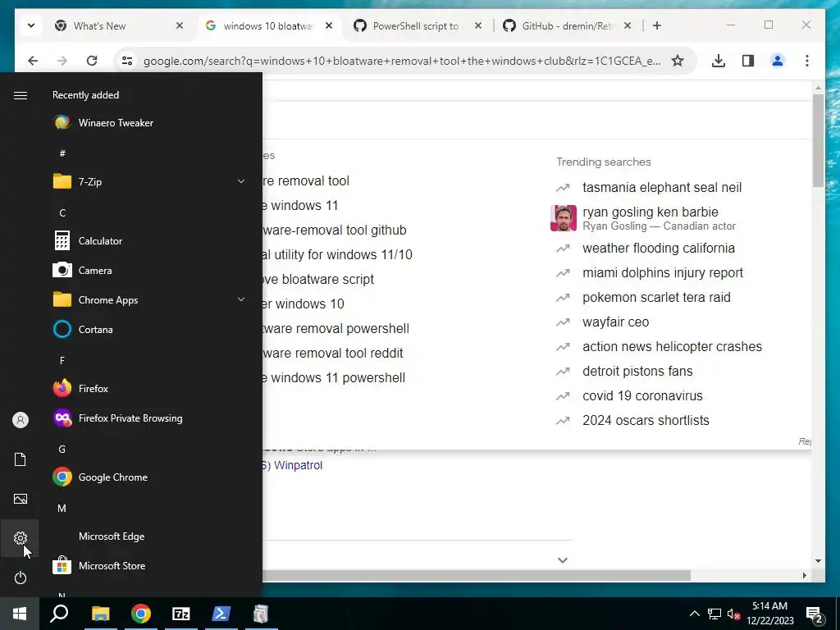The image size is (840, 630).
Task: Open Chrome three-dot menu
Action: pos(807,61)
